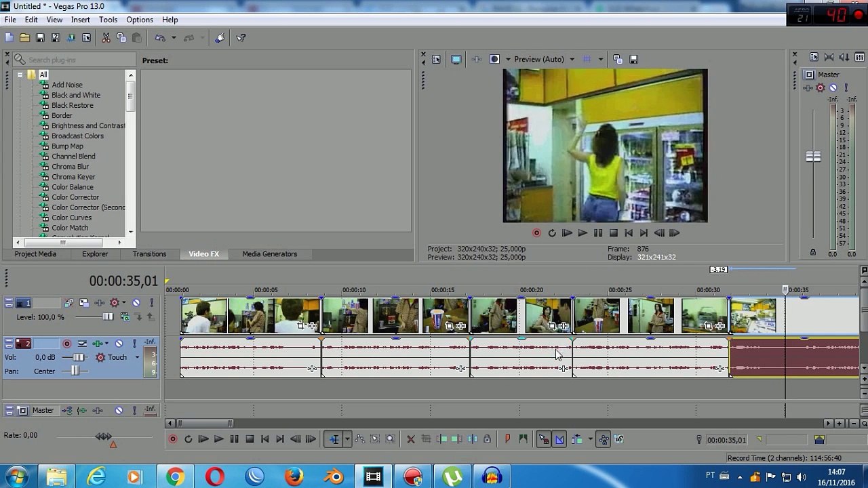
Task: Arm audio track 2 for record
Action: coord(67,344)
